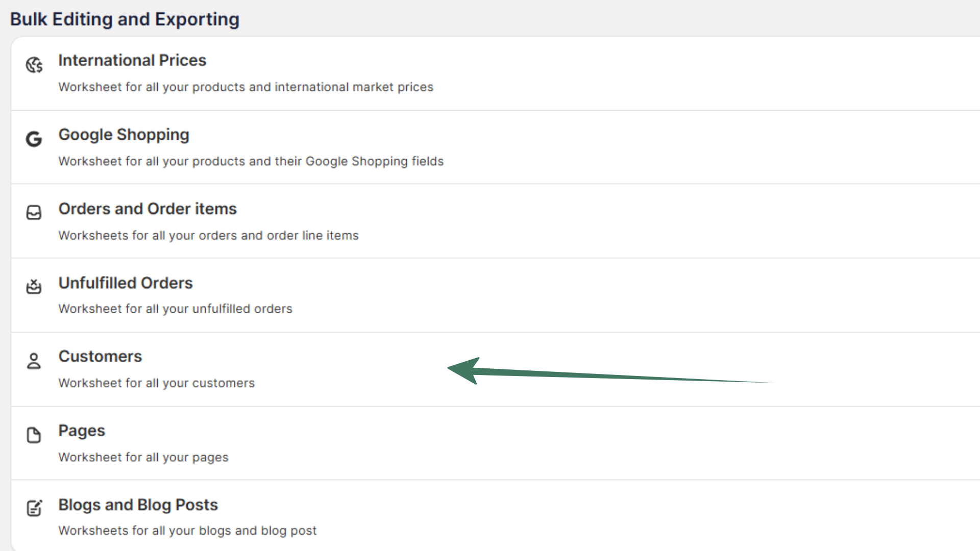Click the Bulk Editing and Exporting heading
Viewport: 980px width, 551px height.
click(125, 19)
